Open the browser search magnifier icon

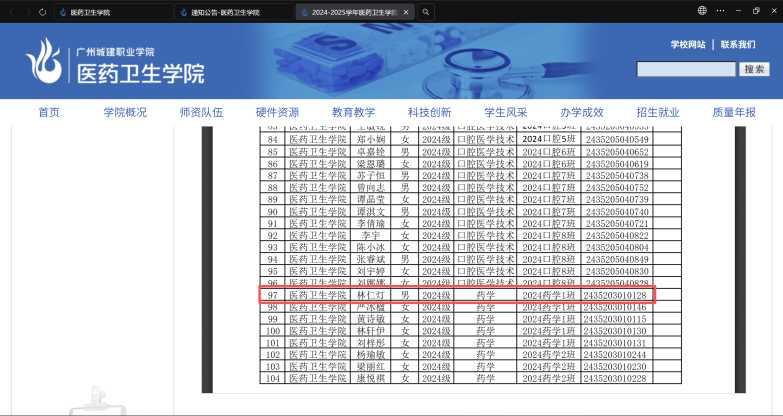[x=426, y=12]
